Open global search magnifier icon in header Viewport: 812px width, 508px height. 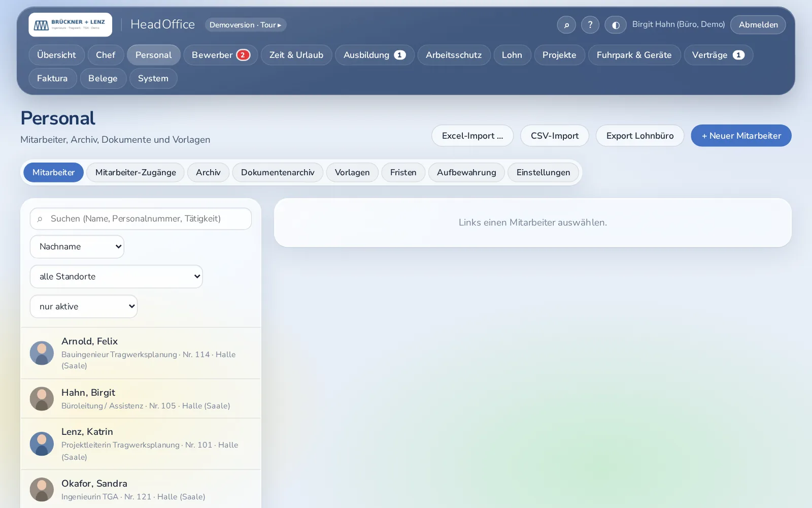tap(566, 24)
